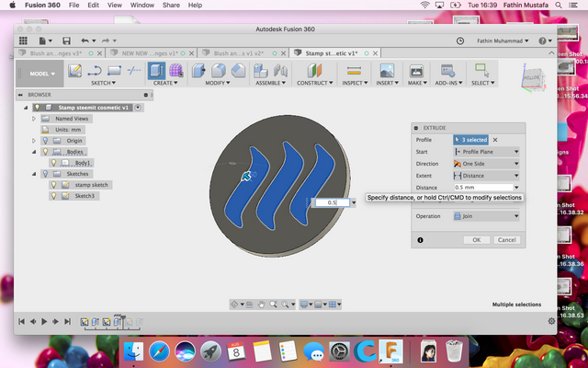The width and height of the screenshot is (588, 368).
Task: Open Safari from the Dock
Action: pyautogui.click(x=159, y=351)
